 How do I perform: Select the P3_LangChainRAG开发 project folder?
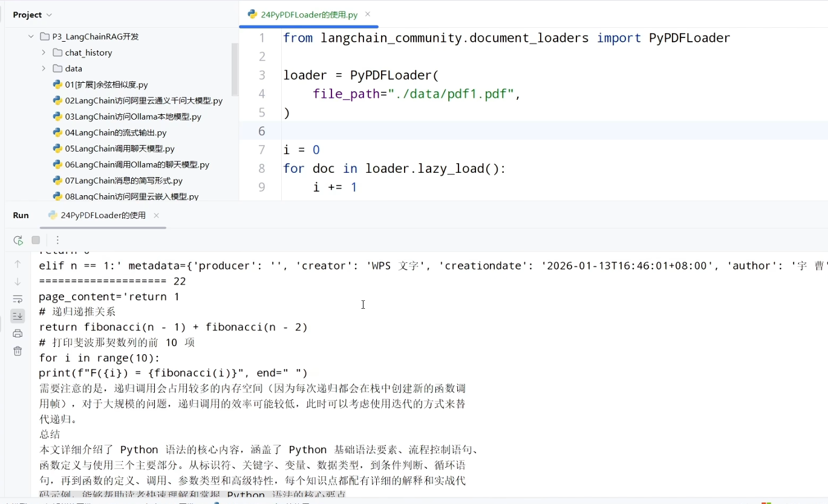[x=96, y=37]
